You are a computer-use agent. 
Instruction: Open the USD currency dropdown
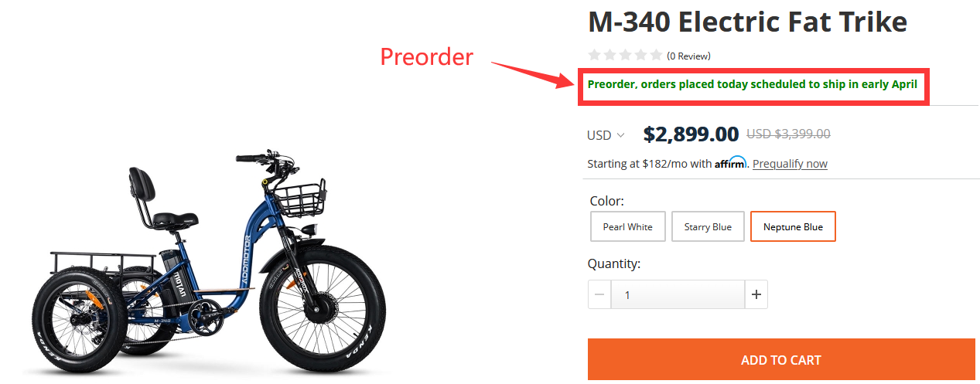click(x=606, y=135)
